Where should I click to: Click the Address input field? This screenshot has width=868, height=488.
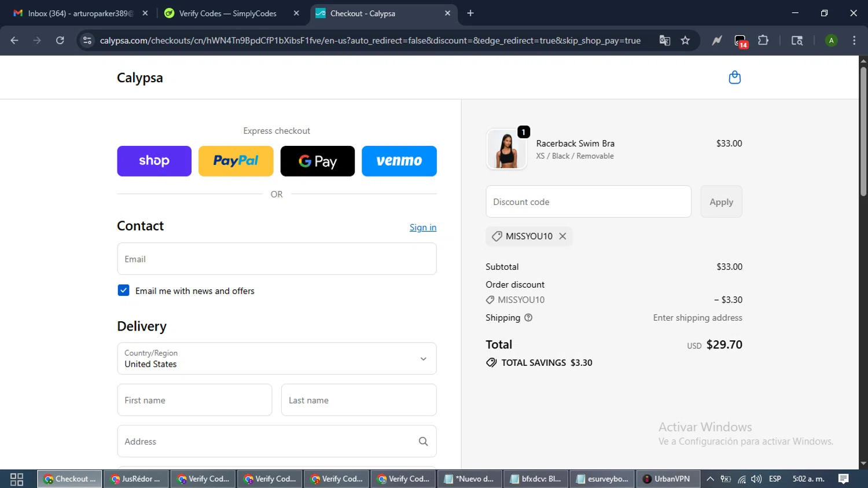[x=277, y=442]
